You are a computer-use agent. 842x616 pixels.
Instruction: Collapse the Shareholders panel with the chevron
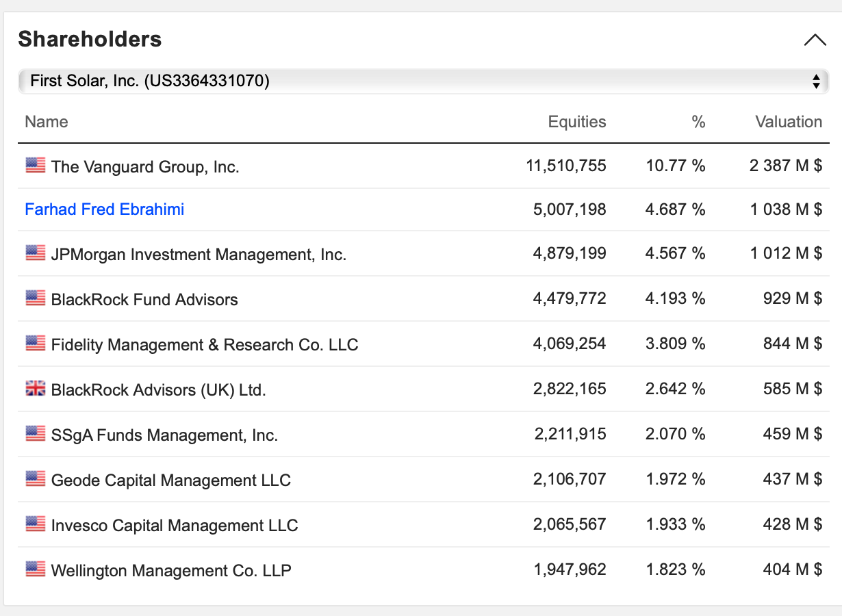(x=815, y=40)
